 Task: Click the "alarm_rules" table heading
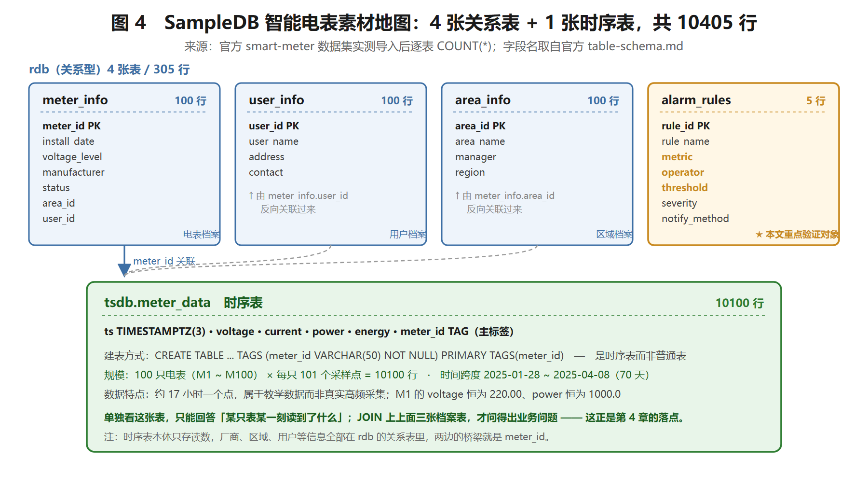(x=696, y=100)
